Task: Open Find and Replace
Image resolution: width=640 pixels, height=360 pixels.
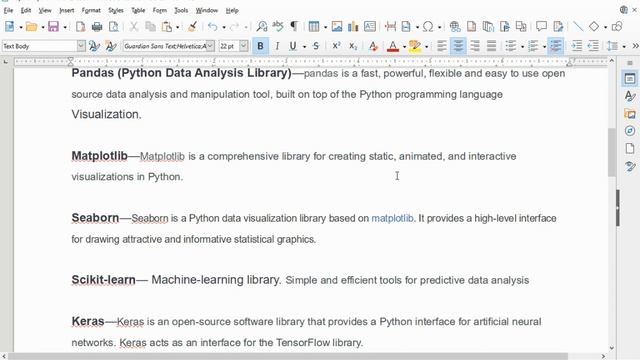Action: [x=262, y=27]
